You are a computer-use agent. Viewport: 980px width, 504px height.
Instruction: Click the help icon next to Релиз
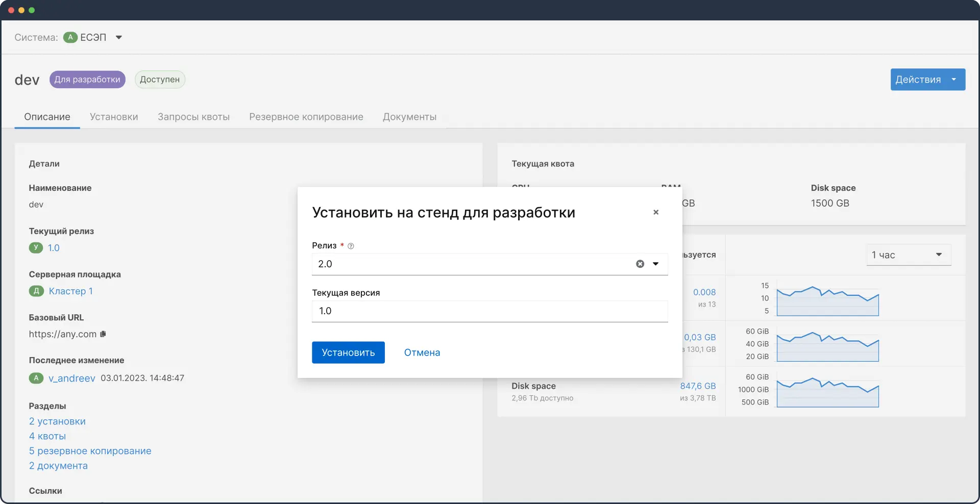351,246
